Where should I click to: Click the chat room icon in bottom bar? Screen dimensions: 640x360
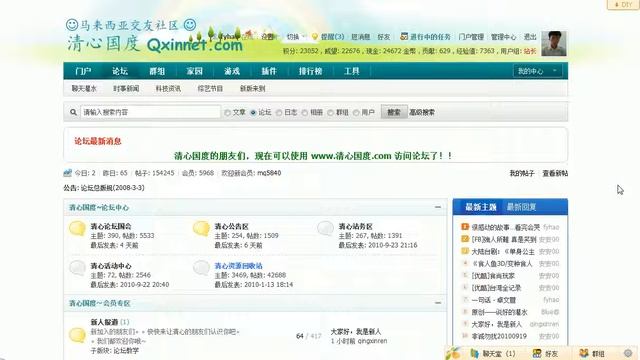click(474, 353)
